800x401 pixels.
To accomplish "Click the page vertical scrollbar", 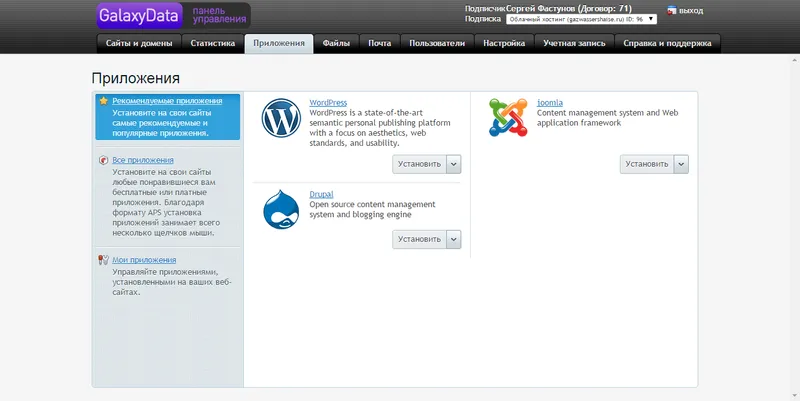I will pyautogui.click(x=796, y=227).
